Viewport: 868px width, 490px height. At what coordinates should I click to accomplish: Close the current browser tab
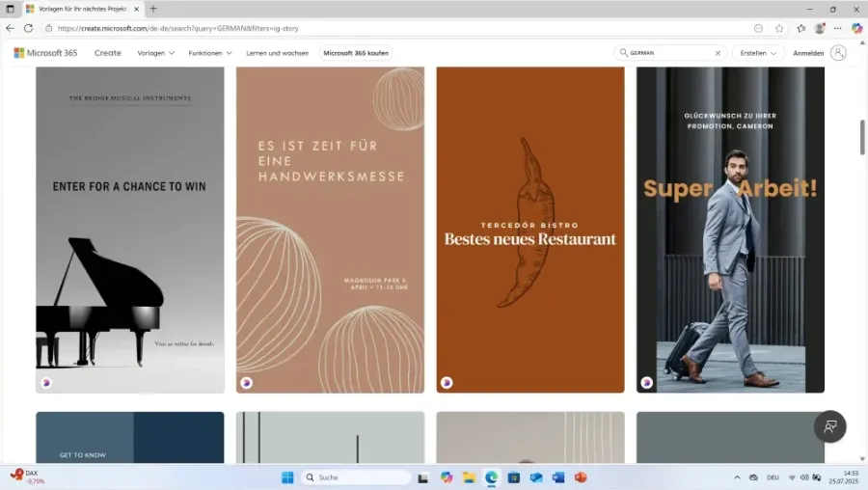pos(136,9)
